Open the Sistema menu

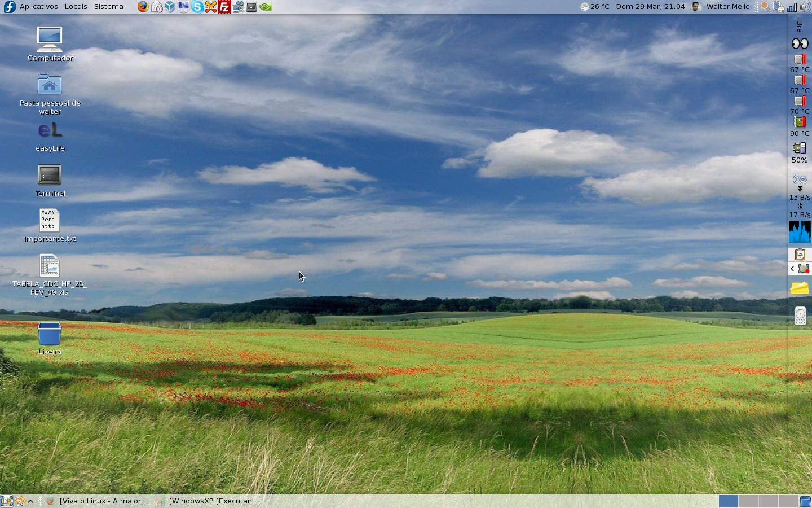(x=108, y=7)
